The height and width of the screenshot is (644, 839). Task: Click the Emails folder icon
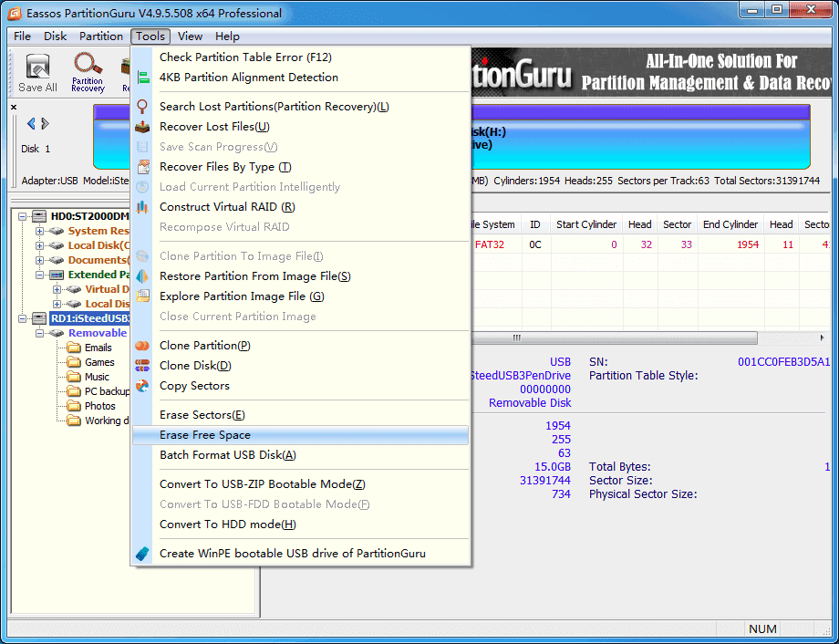pos(74,348)
